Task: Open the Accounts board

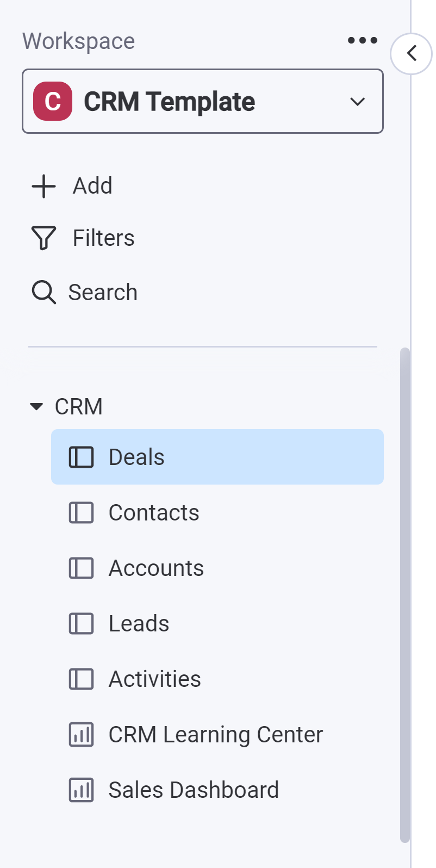Action: tap(156, 568)
